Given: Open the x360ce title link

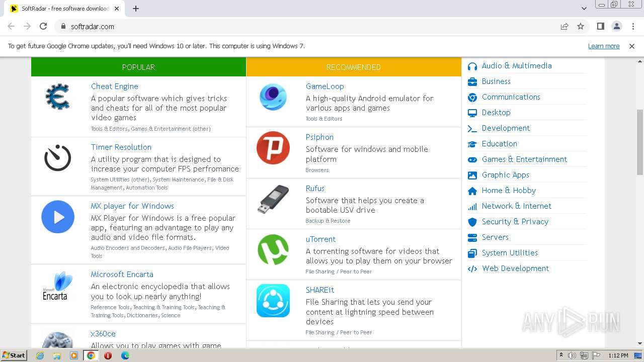Looking at the screenshot, I should coord(103,334).
